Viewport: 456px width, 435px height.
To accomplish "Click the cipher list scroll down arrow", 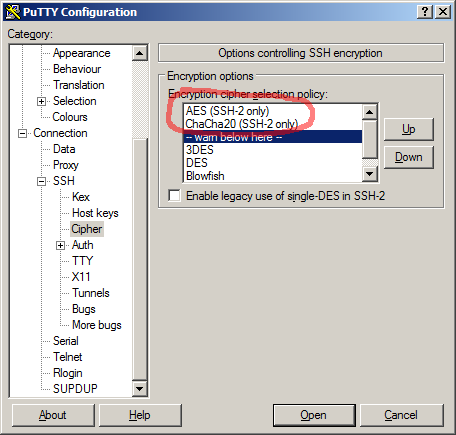I will click(369, 174).
